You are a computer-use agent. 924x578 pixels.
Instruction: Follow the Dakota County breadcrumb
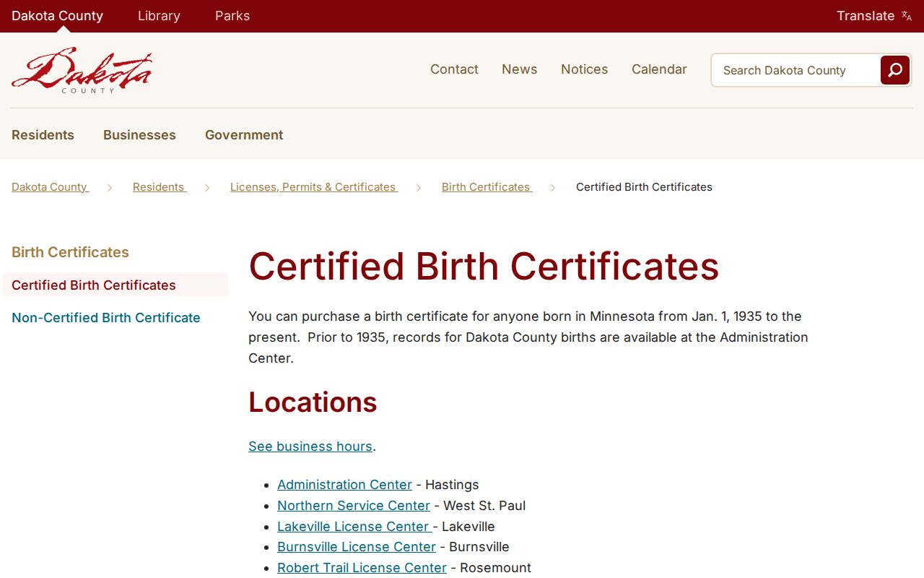click(50, 187)
